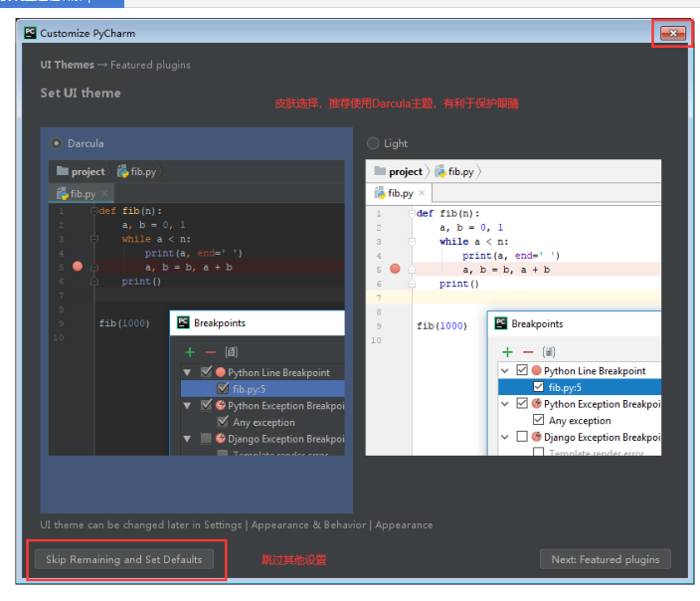700x601 pixels.
Task: Click 'project' breadcrumb text in Light preview
Action: (x=406, y=171)
